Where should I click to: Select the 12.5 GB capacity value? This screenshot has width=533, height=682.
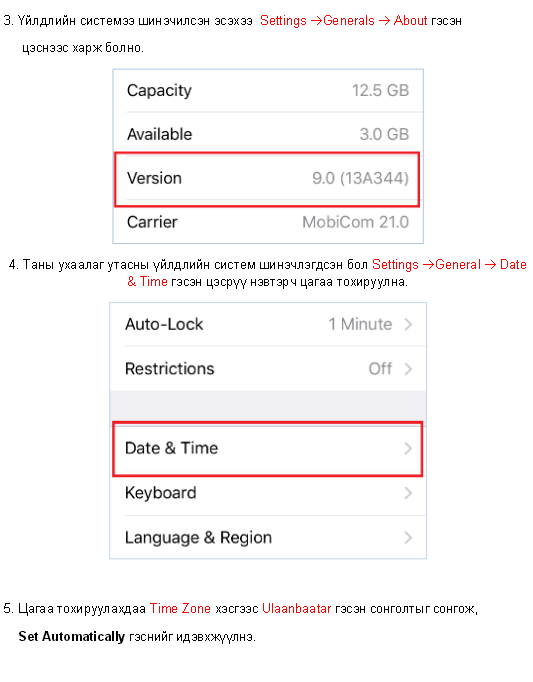click(381, 90)
